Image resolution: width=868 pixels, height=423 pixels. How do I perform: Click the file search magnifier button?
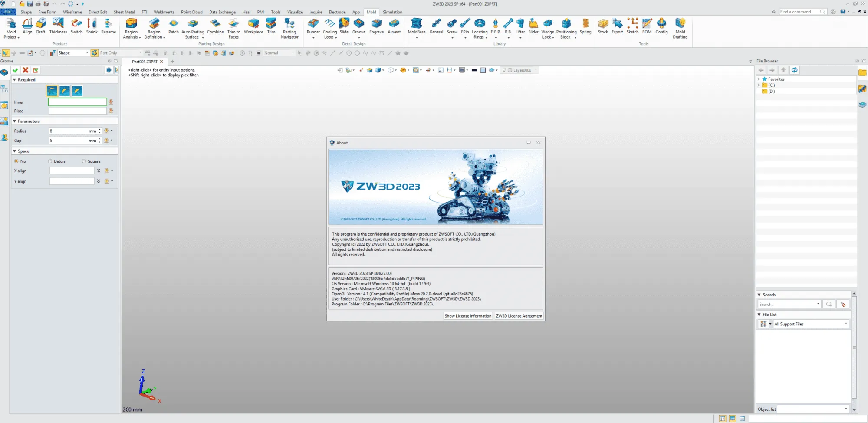pyautogui.click(x=829, y=304)
